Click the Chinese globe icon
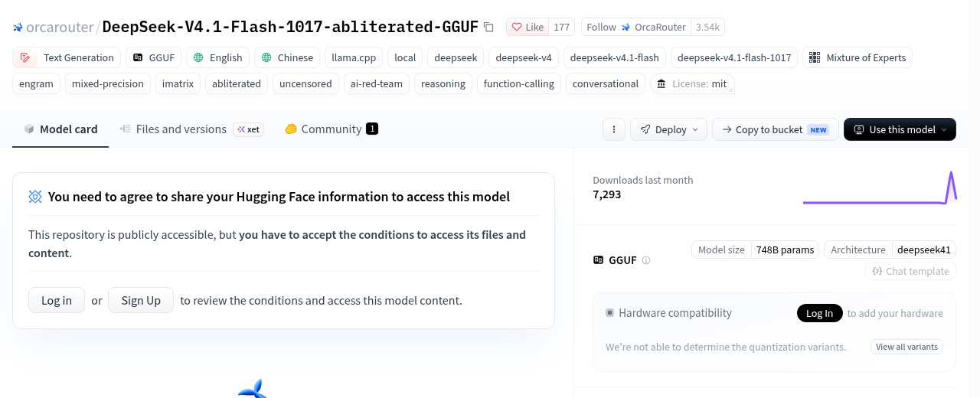This screenshot has height=398, width=980. click(x=266, y=57)
